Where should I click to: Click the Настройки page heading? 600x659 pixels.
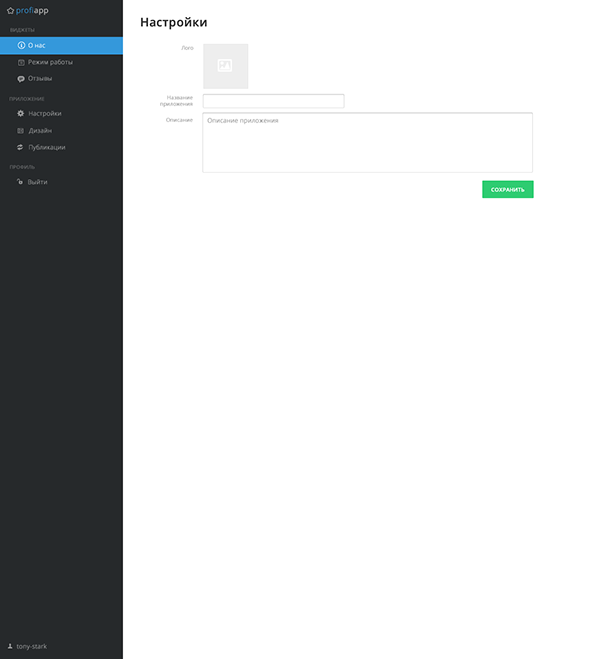174,22
